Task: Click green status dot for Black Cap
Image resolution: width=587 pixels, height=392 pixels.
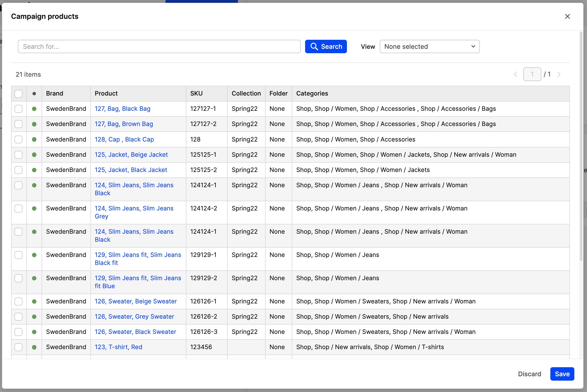Action: 34,140
